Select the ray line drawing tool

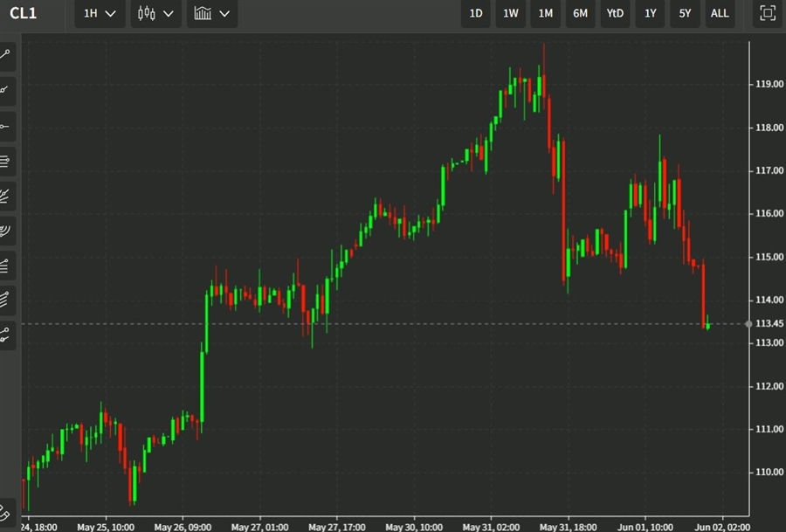6,90
